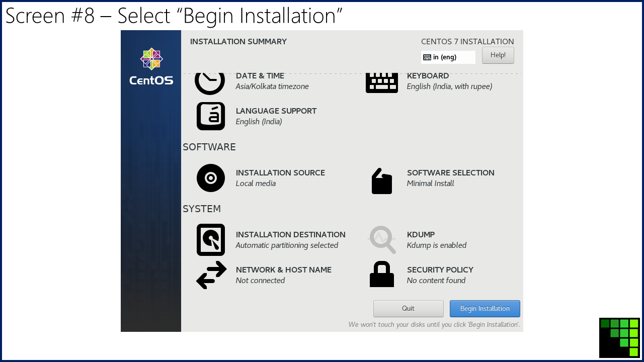Click 'Minimal Install' text
This screenshot has height=362, width=644.
(431, 184)
